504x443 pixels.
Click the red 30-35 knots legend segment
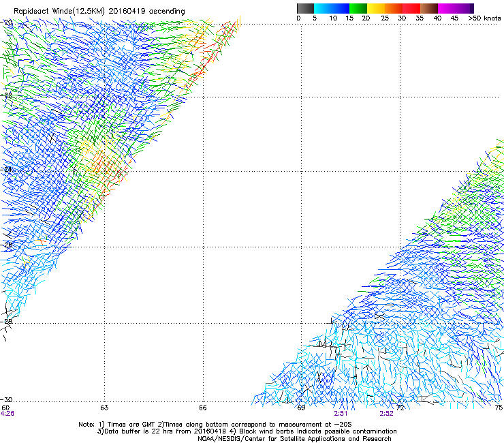[x=411, y=8]
